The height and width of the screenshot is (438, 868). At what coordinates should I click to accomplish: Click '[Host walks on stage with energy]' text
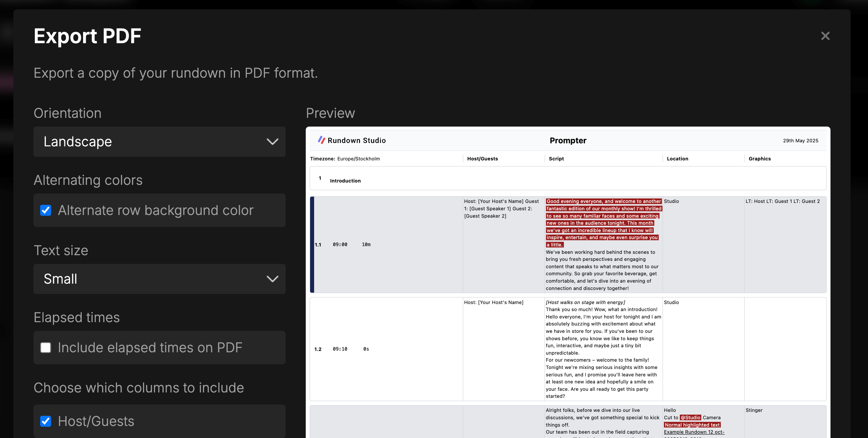pos(585,302)
